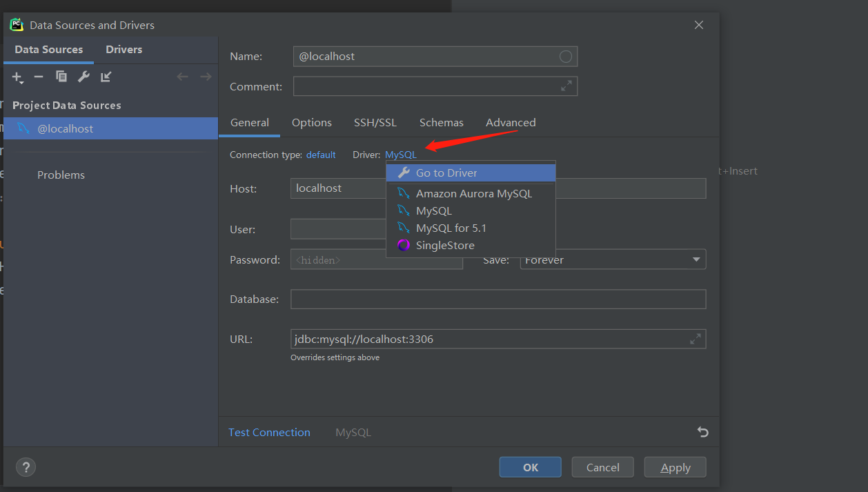Select @localhost in Project Data Sources

pyautogui.click(x=110, y=128)
